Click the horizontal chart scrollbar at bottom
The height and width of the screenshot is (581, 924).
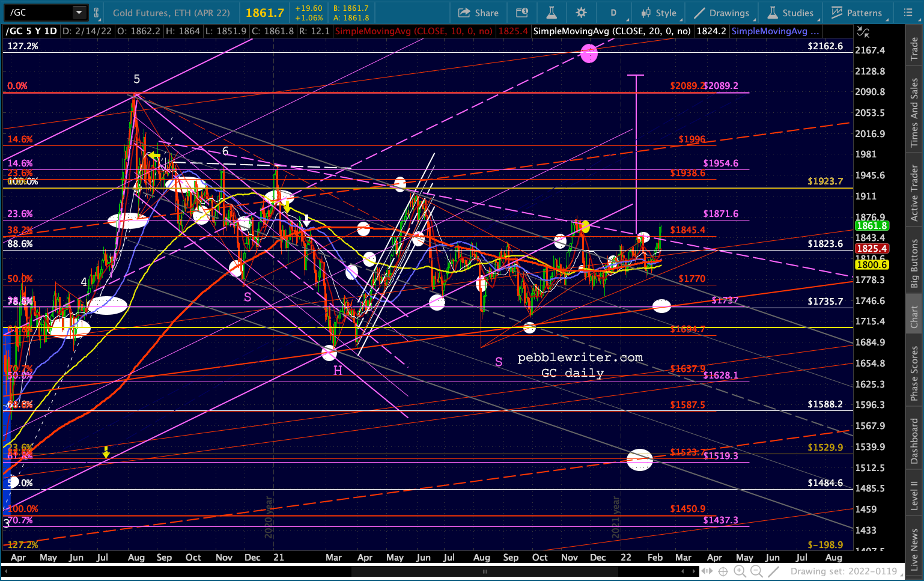[485, 571]
